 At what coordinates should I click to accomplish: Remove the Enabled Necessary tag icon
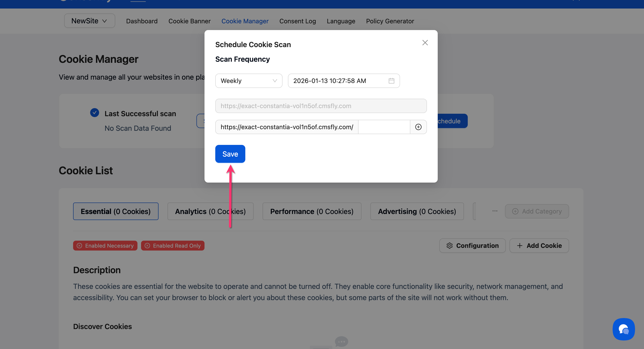click(80, 246)
